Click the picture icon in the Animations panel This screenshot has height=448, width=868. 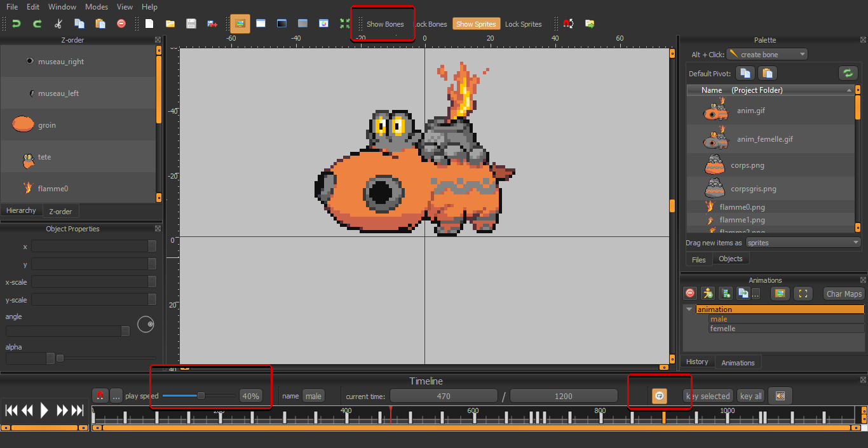(780, 293)
